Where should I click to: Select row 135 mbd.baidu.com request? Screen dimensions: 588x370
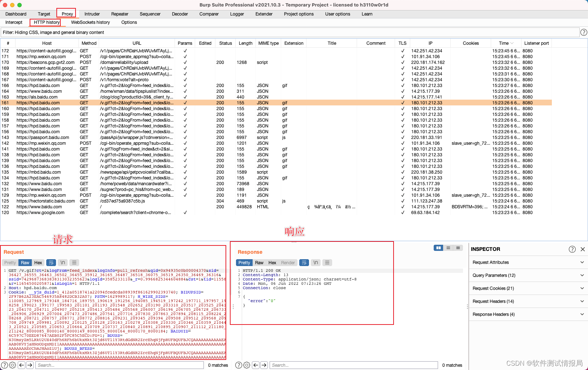(x=276, y=172)
